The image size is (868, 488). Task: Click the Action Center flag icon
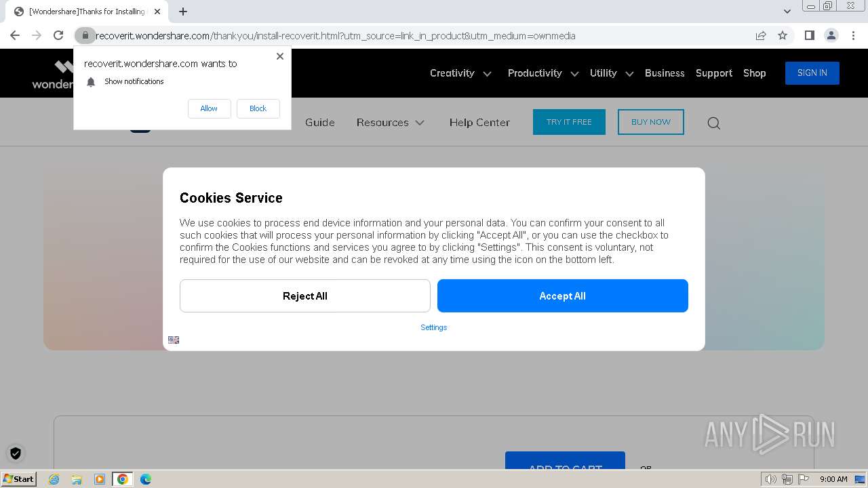(x=804, y=479)
